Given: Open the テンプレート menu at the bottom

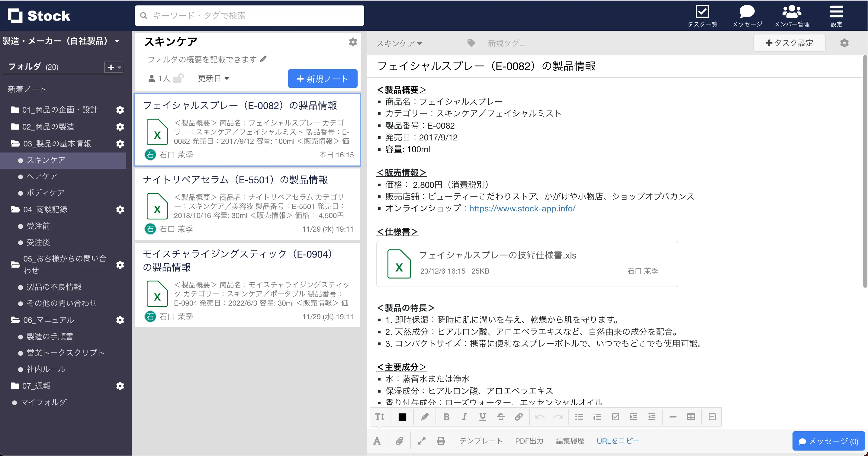Looking at the screenshot, I should (x=481, y=441).
